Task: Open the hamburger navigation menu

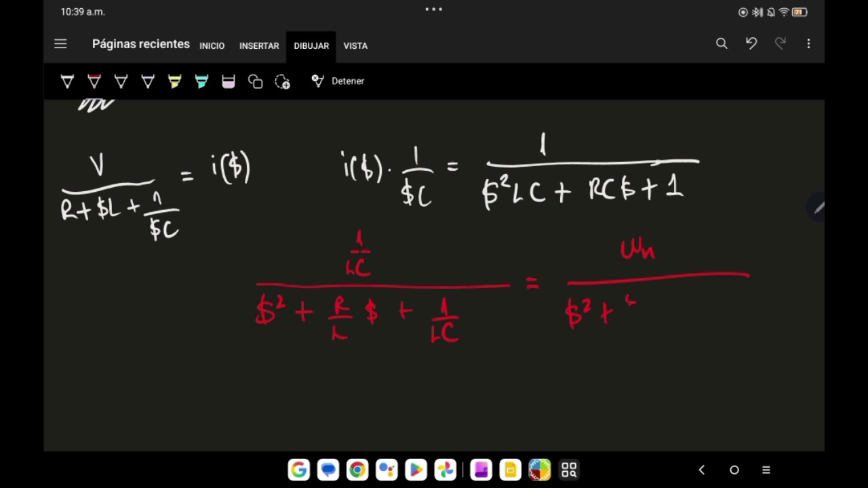Action: tap(60, 44)
